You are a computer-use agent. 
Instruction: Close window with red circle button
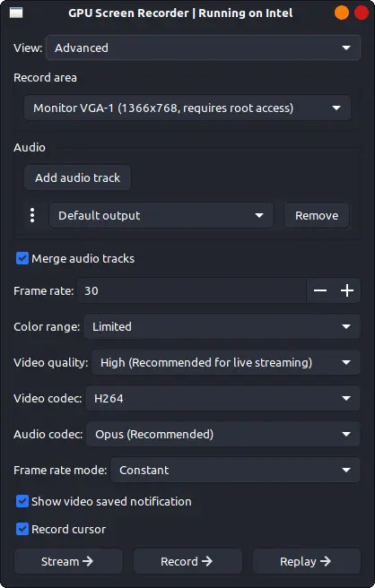362,13
